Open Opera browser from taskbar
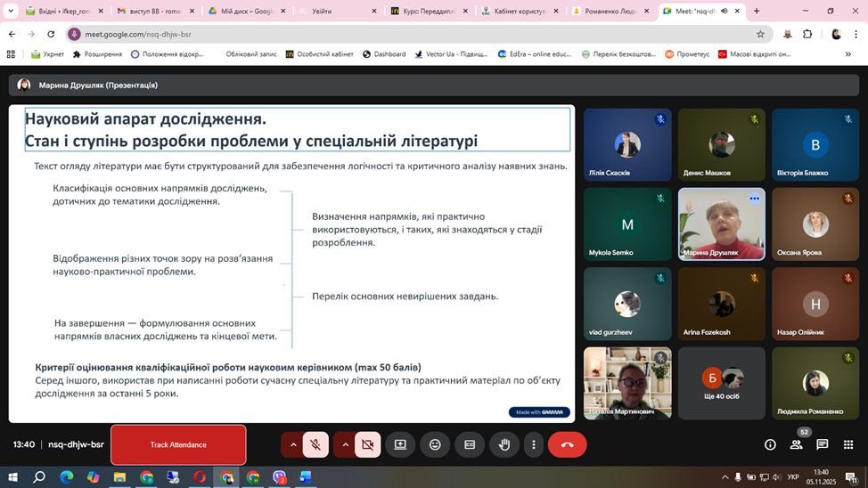 (x=200, y=477)
